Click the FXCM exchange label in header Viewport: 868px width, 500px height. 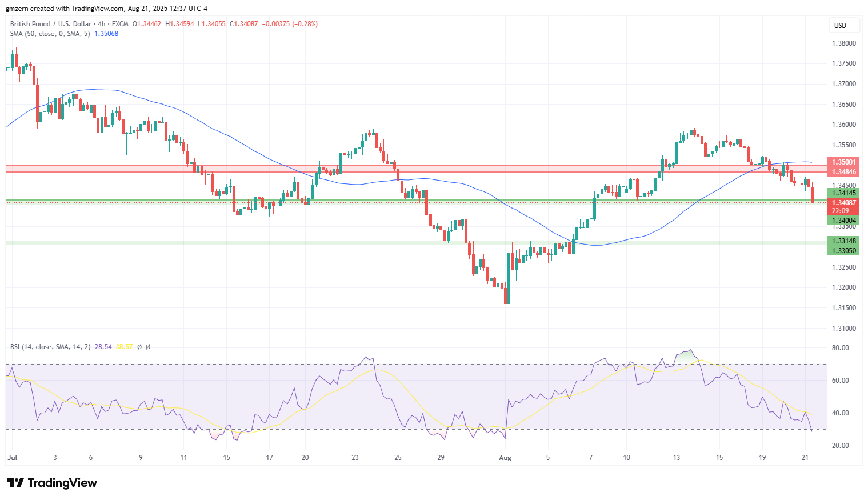pyautogui.click(x=120, y=24)
